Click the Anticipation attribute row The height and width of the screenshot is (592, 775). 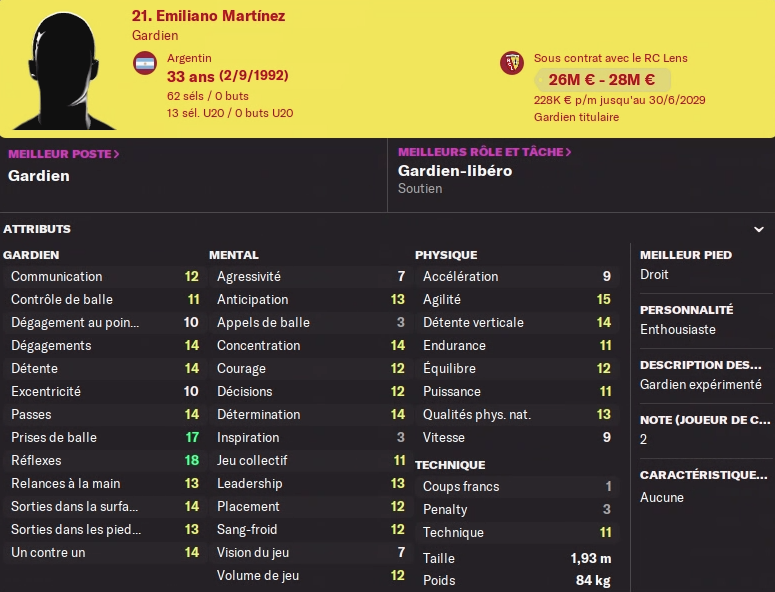pyautogui.click(x=310, y=300)
